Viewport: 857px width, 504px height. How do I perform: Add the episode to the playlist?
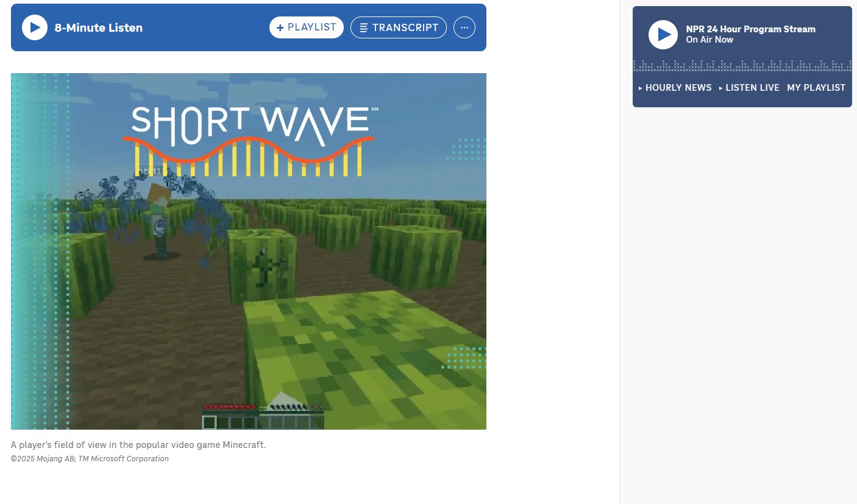point(307,27)
